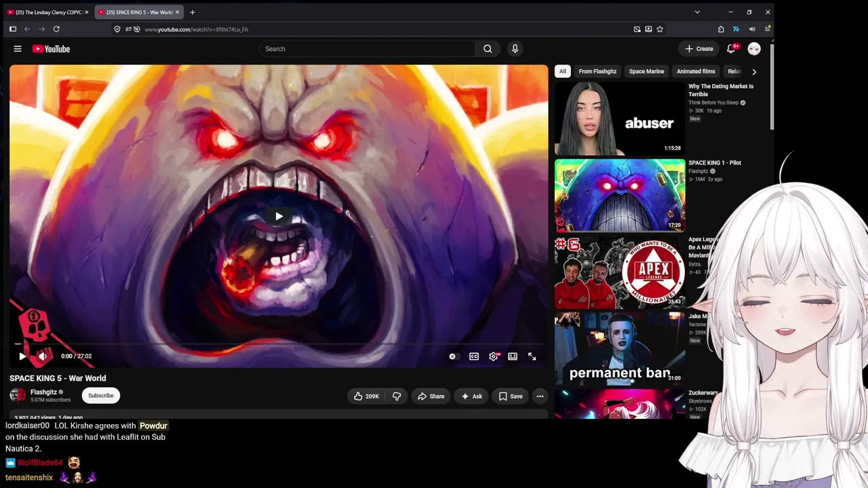Choose the Animated films chip
868x488 pixels.
tap(696, 71)
